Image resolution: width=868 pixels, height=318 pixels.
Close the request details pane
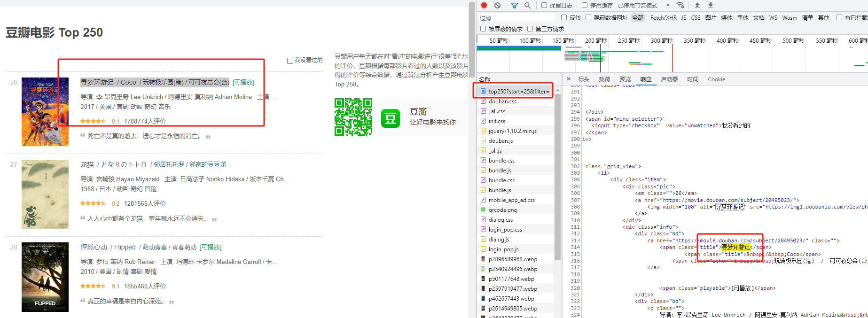tap(569, 79)
